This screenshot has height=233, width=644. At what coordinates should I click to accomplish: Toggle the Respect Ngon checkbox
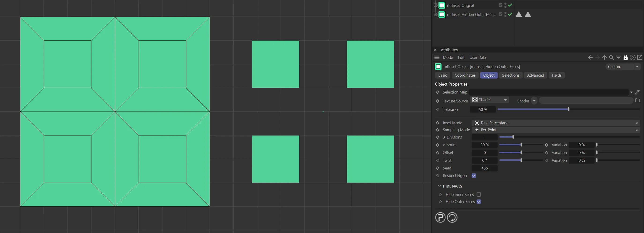click(x=474, y=176)
